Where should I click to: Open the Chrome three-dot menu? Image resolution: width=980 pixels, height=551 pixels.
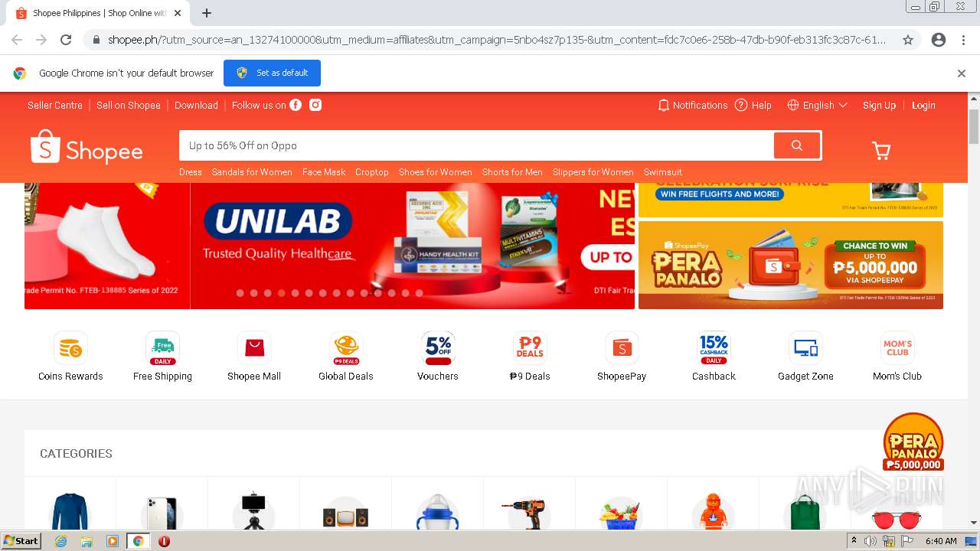(963, 40)
